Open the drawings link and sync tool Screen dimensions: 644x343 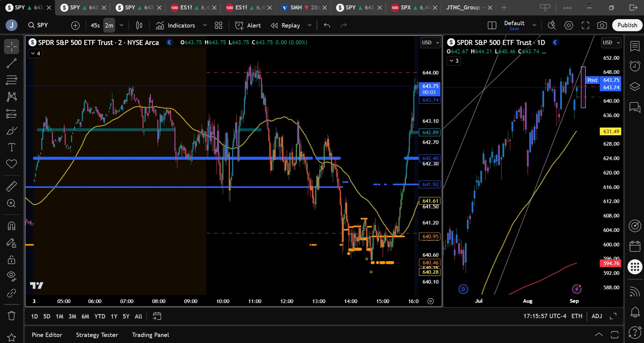pos(11,293)
